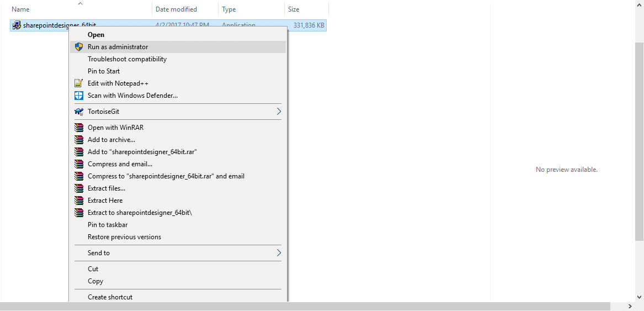Choose Pin to taskbar
The height and width of the screenshot is (311, 644).
pyautogui.click(x=178, y=225)
